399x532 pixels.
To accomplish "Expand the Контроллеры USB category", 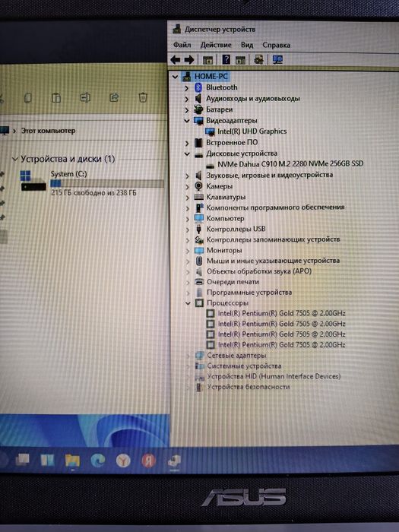I will pyautogui.click(x=187, y=230).
